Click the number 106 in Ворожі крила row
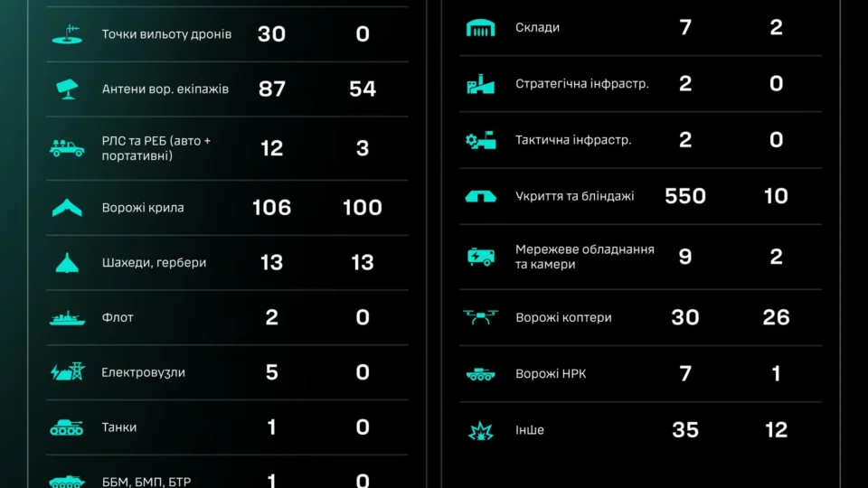This screenshot has width=868, height=488. click(271, 208)
